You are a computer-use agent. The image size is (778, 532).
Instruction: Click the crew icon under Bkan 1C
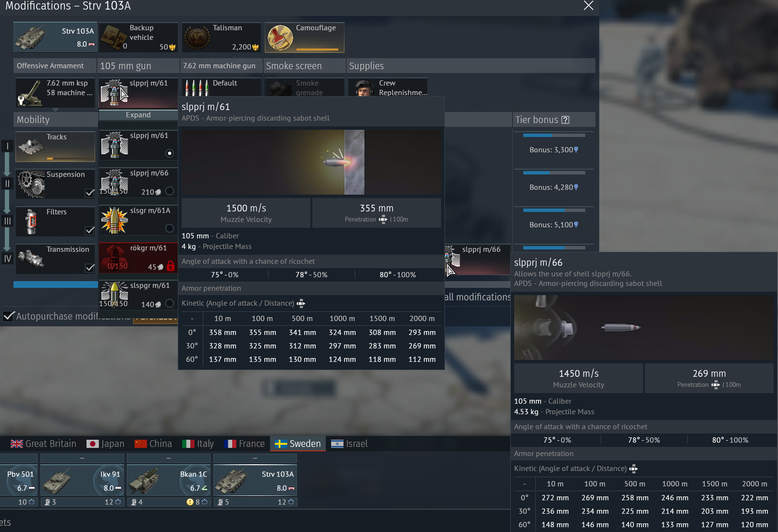(134, 502)
